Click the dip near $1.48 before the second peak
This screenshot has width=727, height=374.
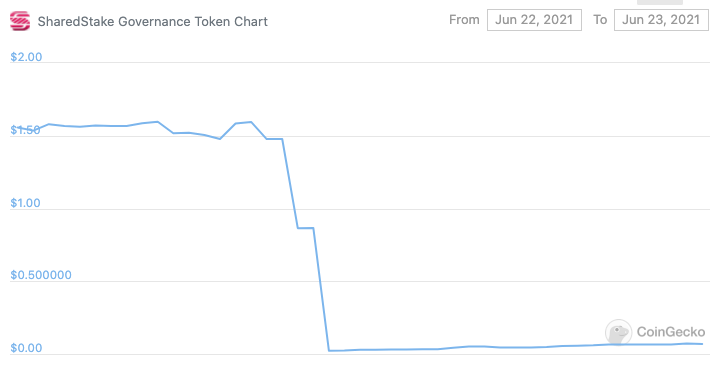pos(220,139)
